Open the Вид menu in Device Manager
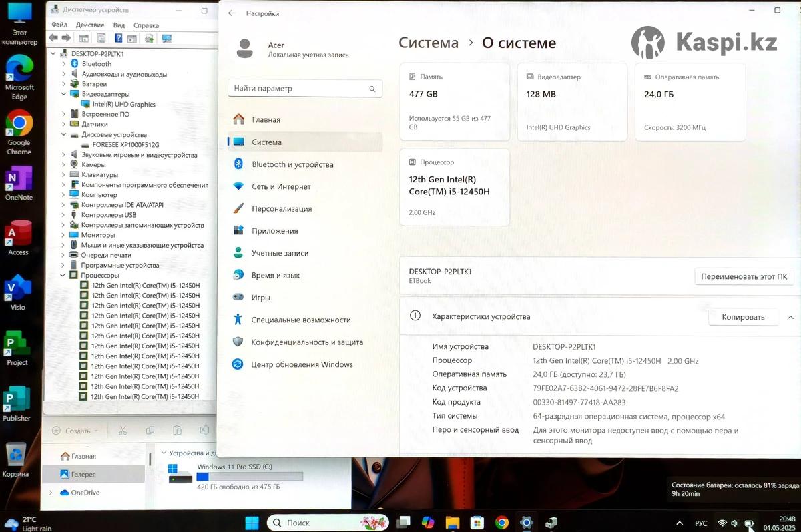801x532 pixels. pyautogui.click(x=119, y=25)
